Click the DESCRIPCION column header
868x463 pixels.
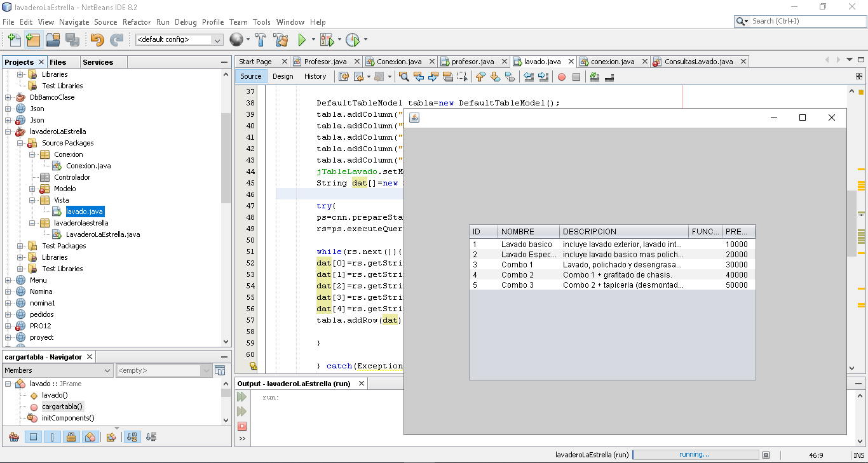click(x=624, y=231)
